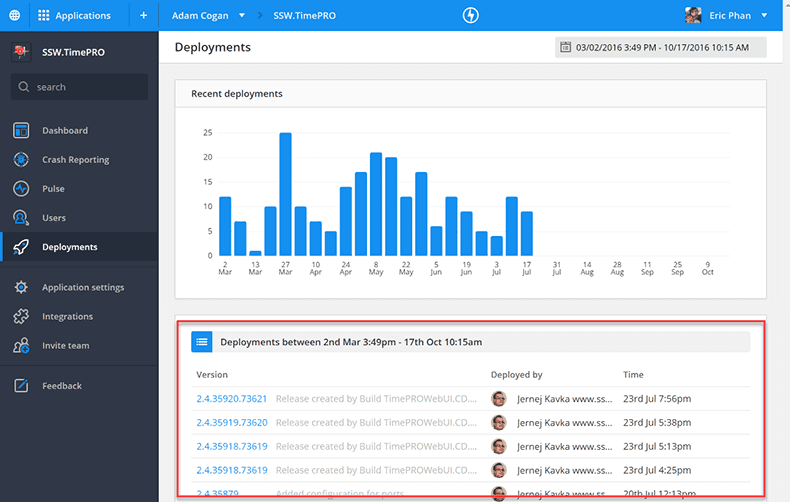Click the lightning bolt logo icon
The height and width of the screenshot is (502, 790).
point(472,16)
